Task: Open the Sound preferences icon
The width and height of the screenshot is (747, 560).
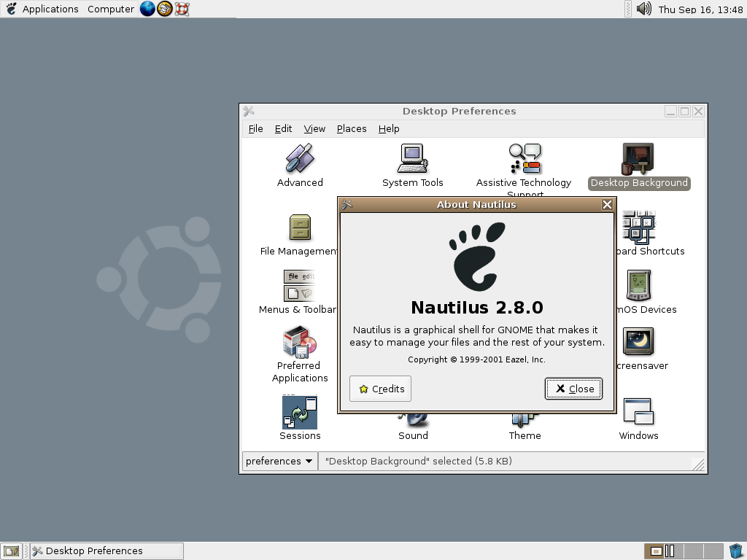Action: tap(413, 420)
